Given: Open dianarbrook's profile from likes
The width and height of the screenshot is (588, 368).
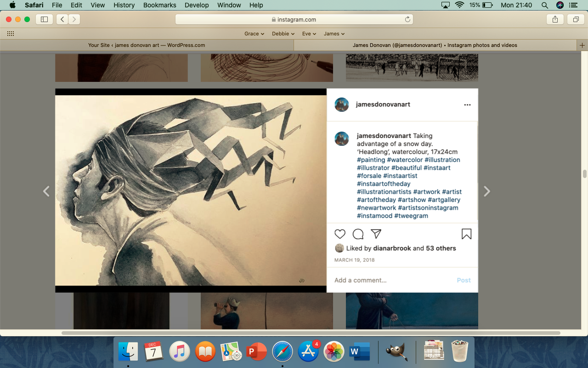Looking at the screenshot, I should [392, 248].
